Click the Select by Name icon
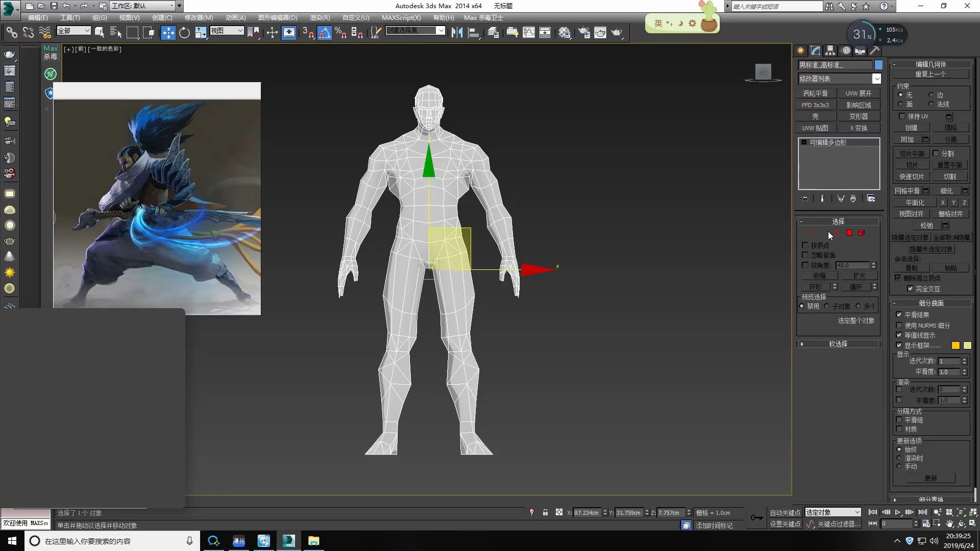 click(116, 33)
